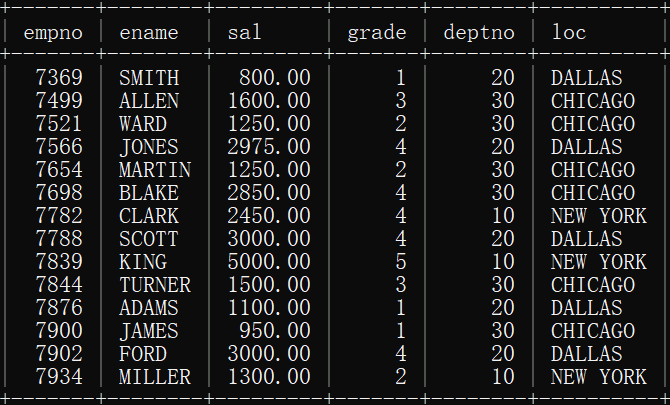670x405 pixels.
Task: Click NEW YORK in MILLER's row
Action: (x=599, y=377)
